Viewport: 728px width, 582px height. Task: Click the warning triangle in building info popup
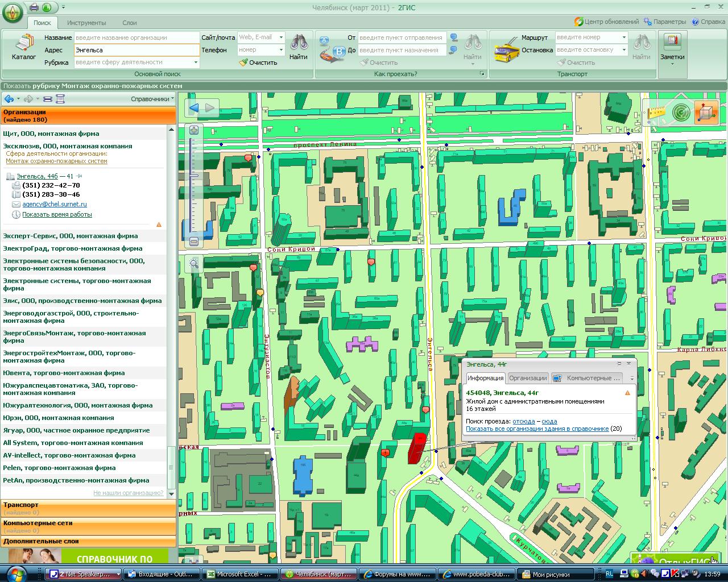(x=628, y=393)
